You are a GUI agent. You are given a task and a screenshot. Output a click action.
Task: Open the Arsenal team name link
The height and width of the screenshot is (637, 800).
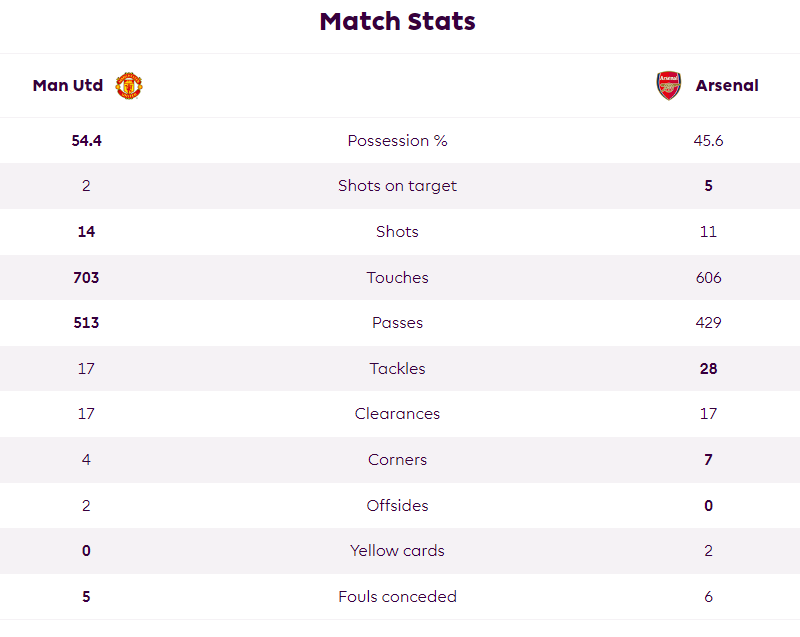(x=727, y=86)
